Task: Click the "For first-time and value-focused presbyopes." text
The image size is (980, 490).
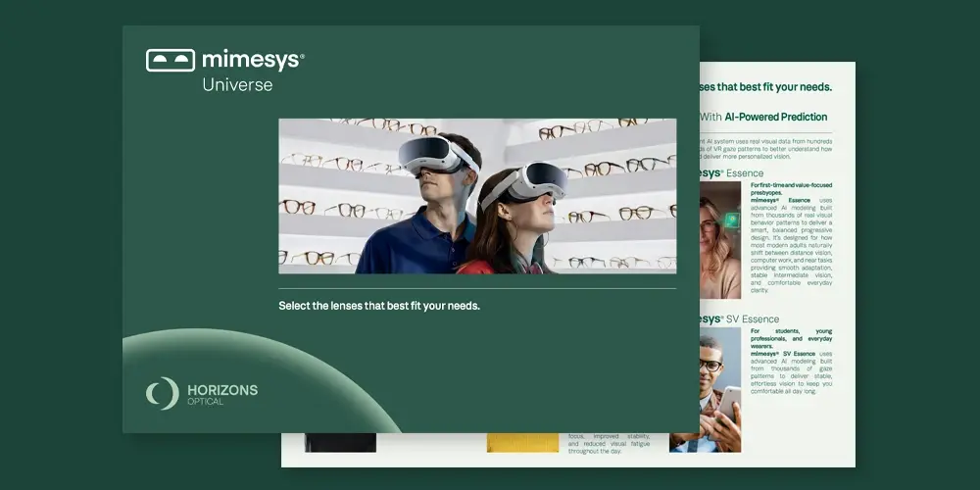Action: pos(791,189)
